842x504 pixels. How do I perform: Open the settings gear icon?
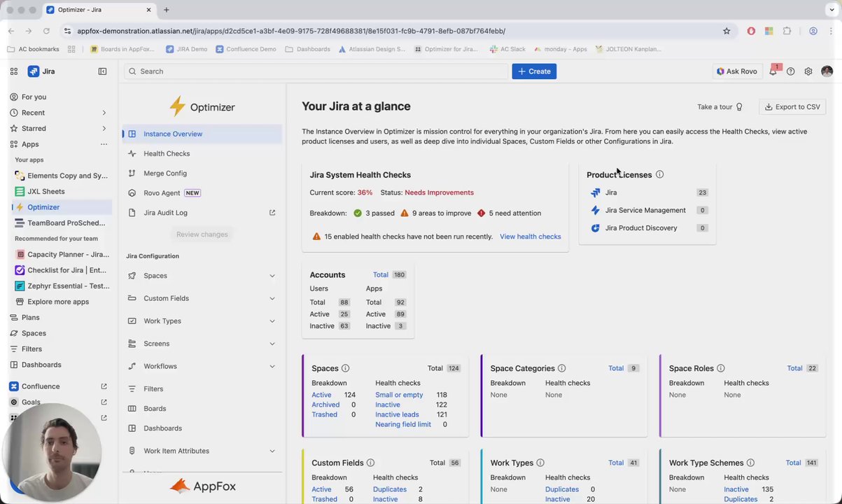click(808, 71)
